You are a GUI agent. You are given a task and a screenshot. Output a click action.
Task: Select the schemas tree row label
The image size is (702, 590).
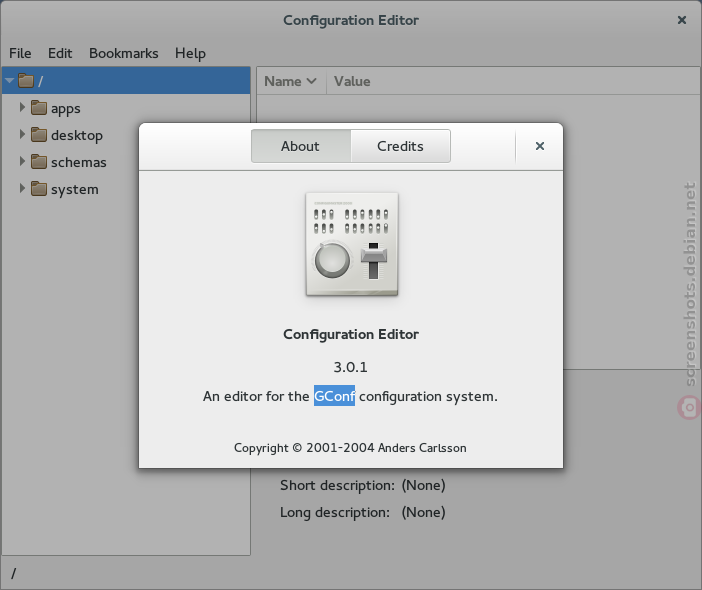[79, 162]
